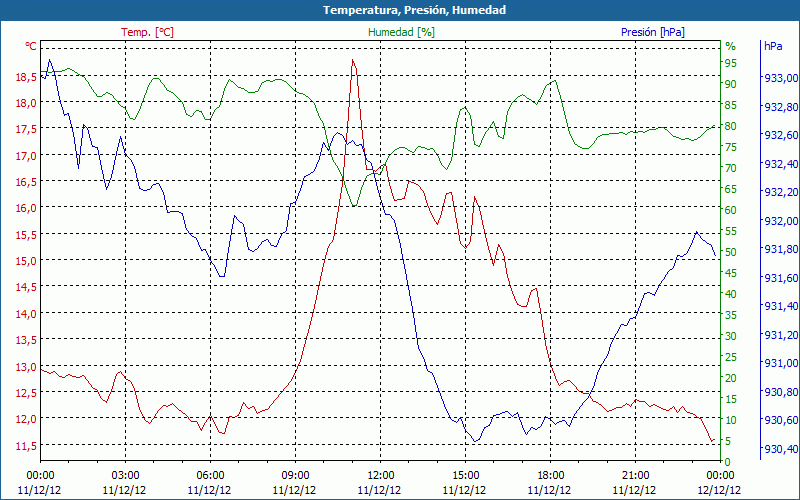Click the "932,80" pressure axis value
Screen dimensions: 800x500
pyautogui.click(x=780, y=107)
